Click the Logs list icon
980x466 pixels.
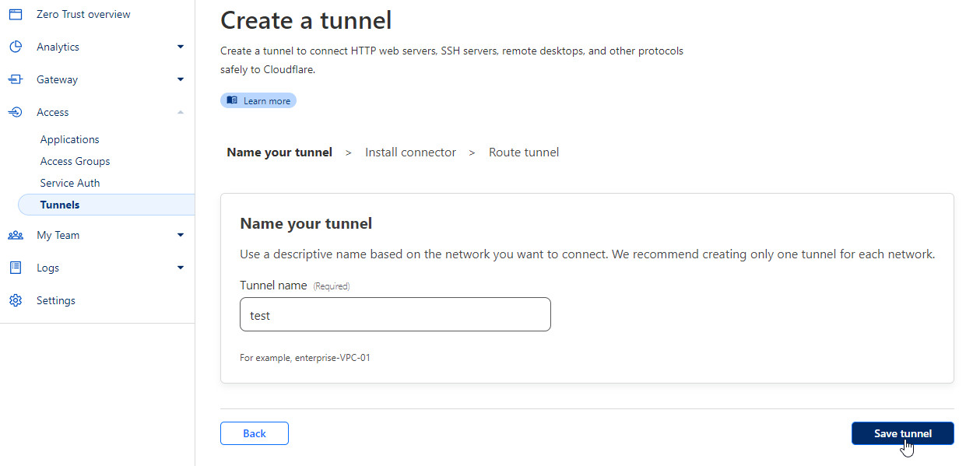[16, 268]
